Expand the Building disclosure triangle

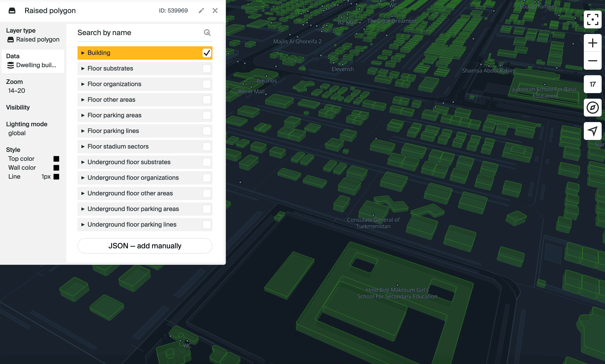pos(83,53)
